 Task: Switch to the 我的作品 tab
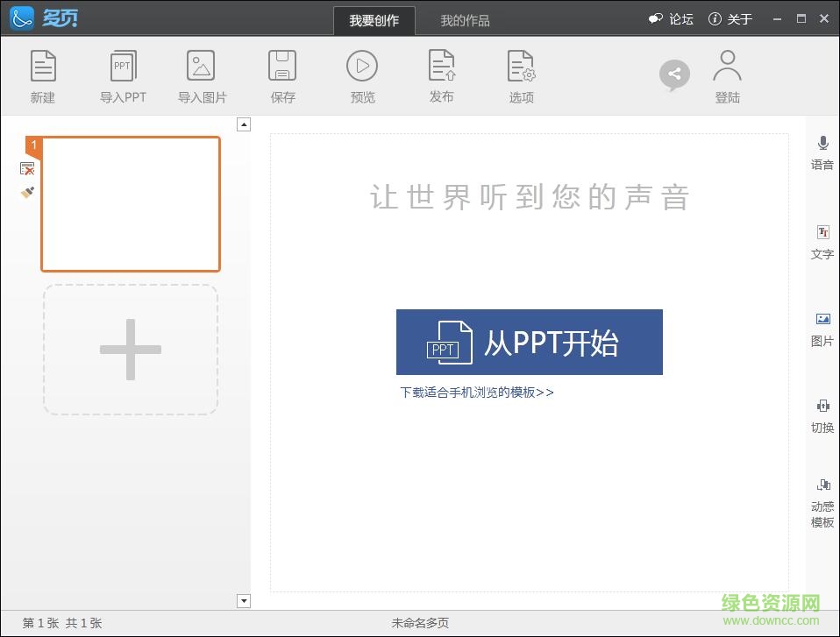[465, 20]
